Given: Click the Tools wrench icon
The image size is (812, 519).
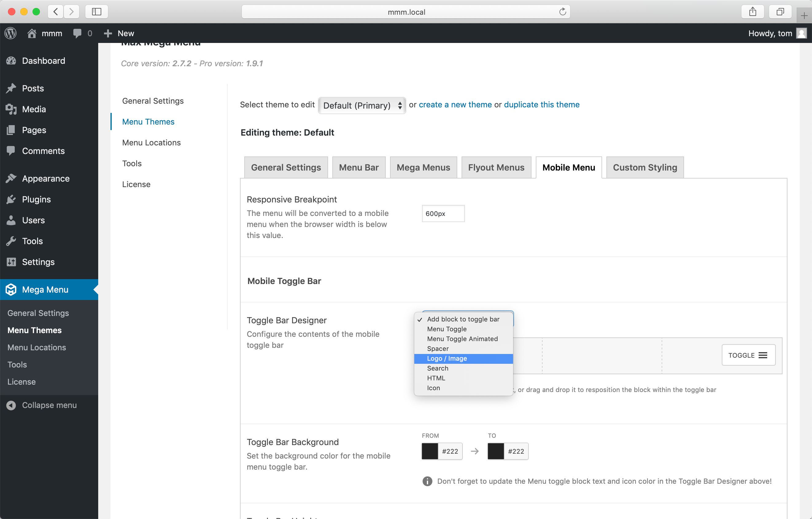Looking at the screenshot, I should coord(11,241).
